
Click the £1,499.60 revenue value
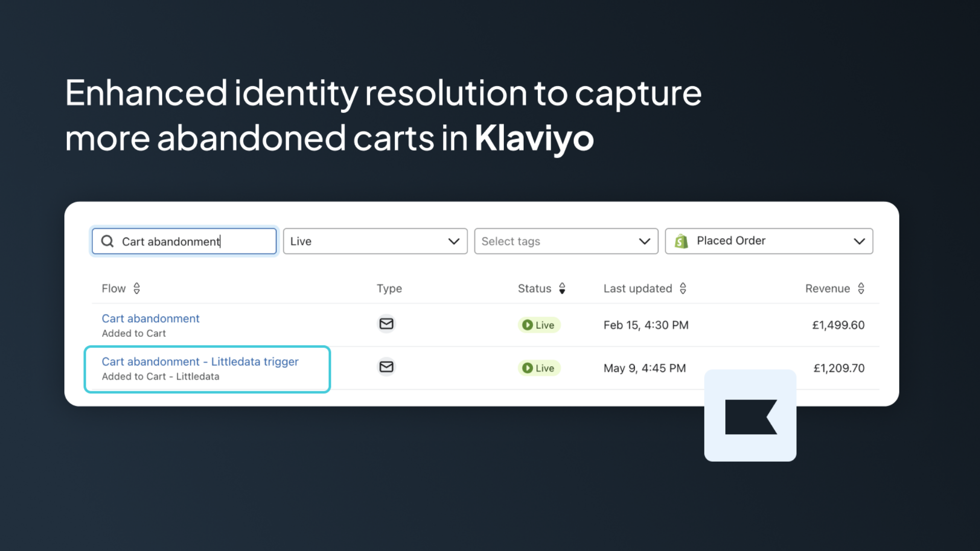(838, 325)
